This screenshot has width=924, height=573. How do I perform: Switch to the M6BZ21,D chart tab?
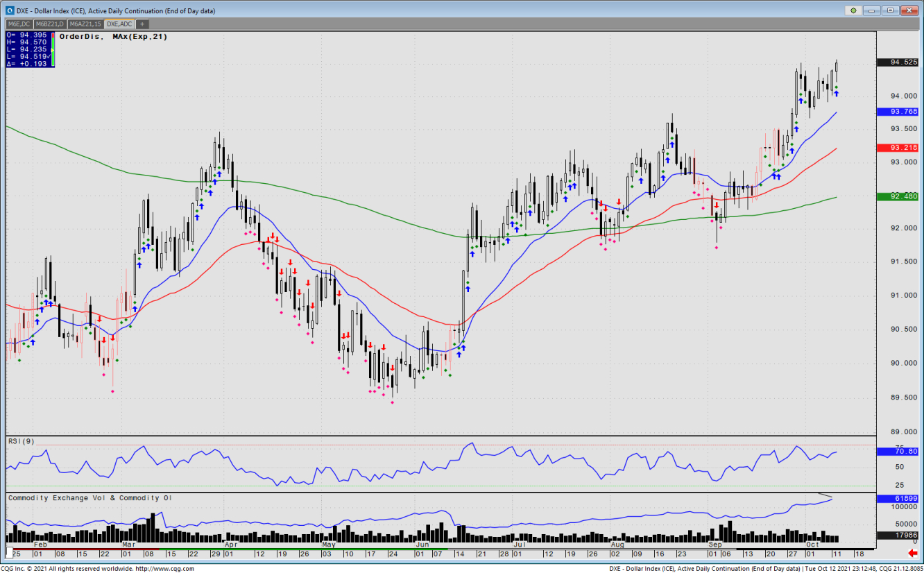[49, 24]
